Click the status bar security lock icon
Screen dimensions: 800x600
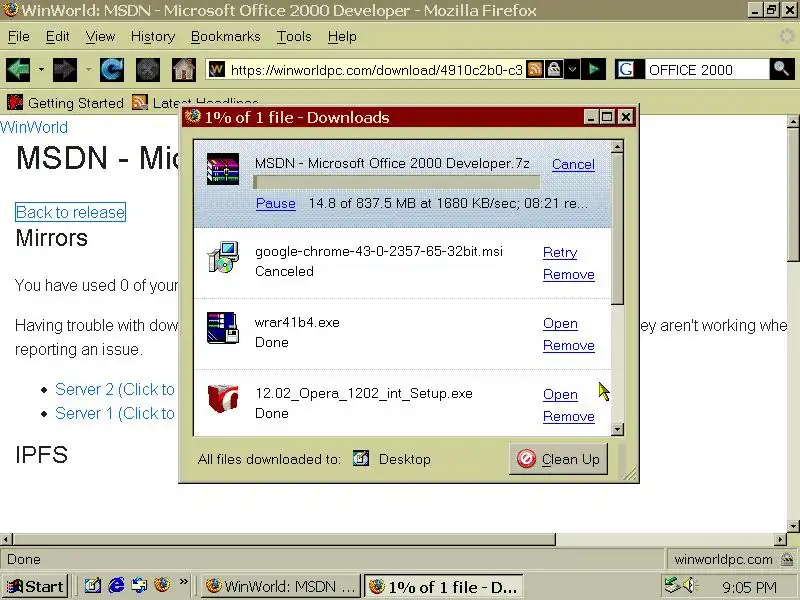click(788, 559)
